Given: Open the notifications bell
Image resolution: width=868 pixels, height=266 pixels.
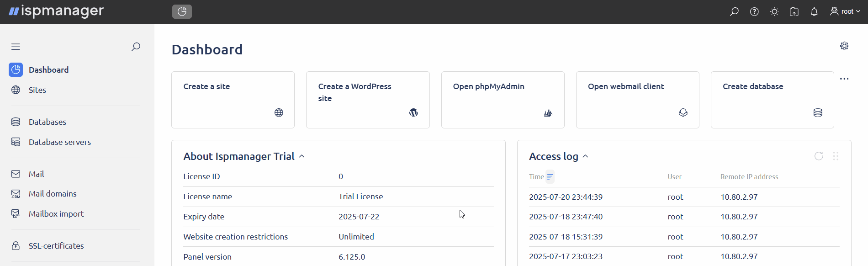Looking at the screenshot, I should [814, 11].
